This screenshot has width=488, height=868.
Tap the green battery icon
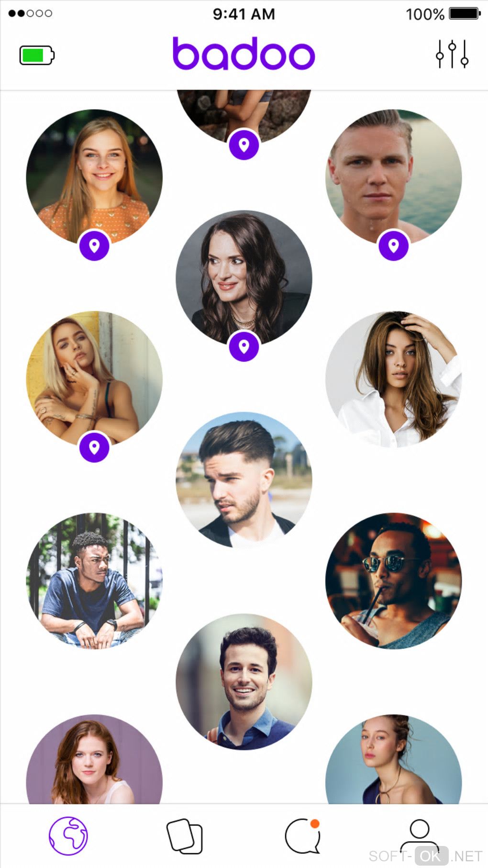tap(37, 55)
